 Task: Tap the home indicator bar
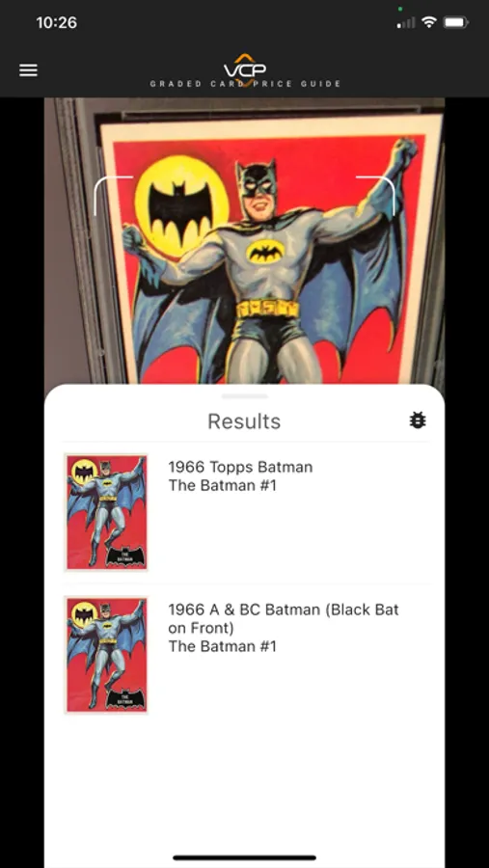(244, 857)
